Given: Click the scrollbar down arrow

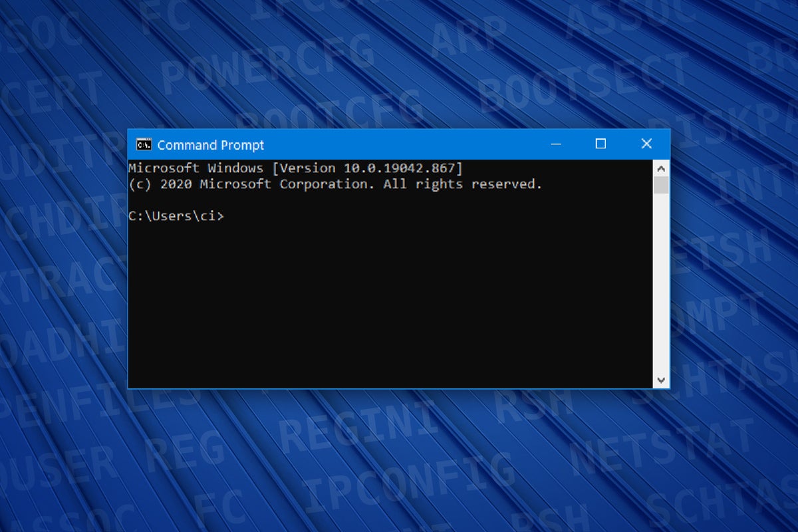Looking at the screenshot, I should 661,380.
